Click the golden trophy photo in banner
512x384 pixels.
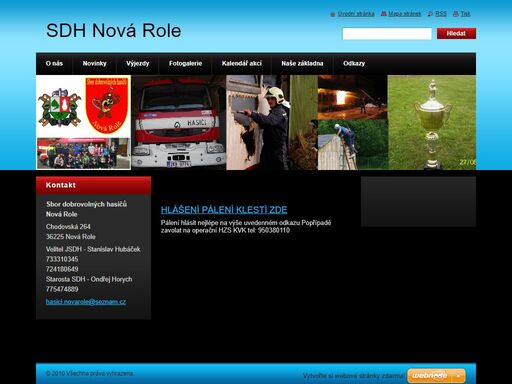pyautogui.click(x=432, y=122)
